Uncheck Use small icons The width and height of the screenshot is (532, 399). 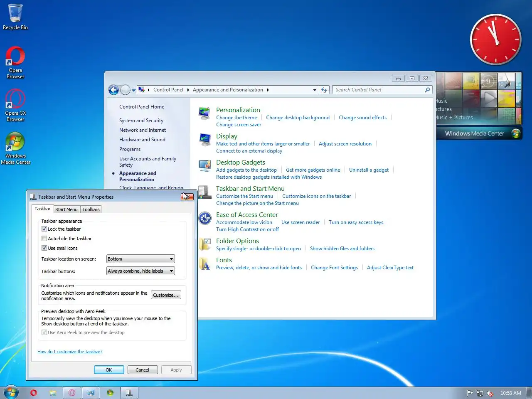44,248
